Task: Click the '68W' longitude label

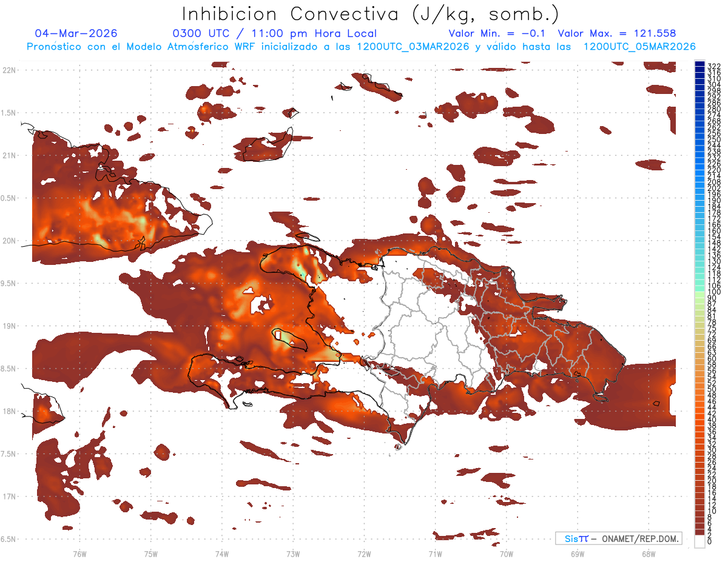Action: click(649, 554)
